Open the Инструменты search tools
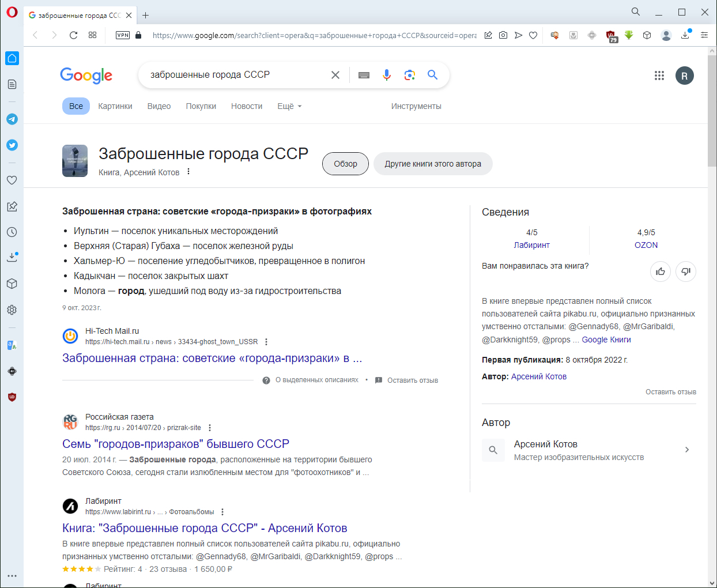 coord(416,106)
